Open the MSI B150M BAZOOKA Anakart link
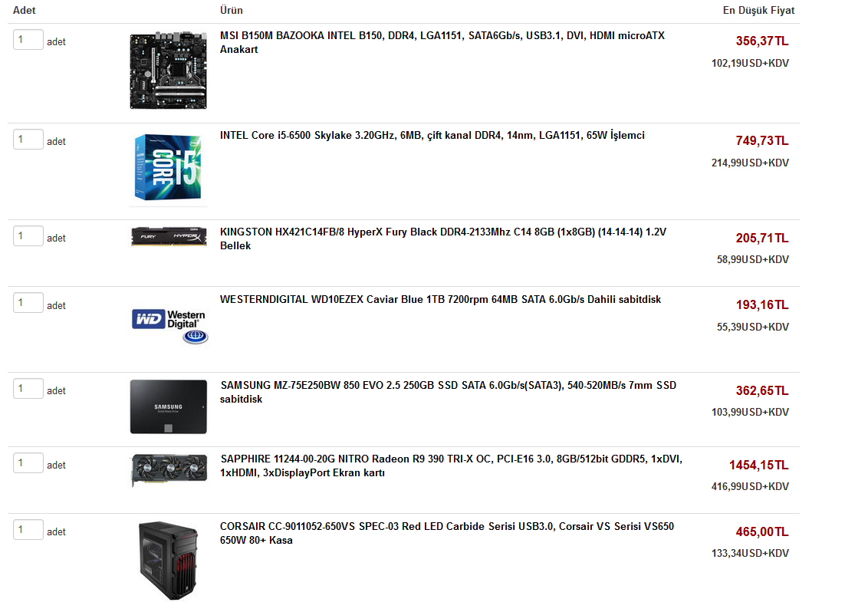Screen dimensions: 868x612 442,42
